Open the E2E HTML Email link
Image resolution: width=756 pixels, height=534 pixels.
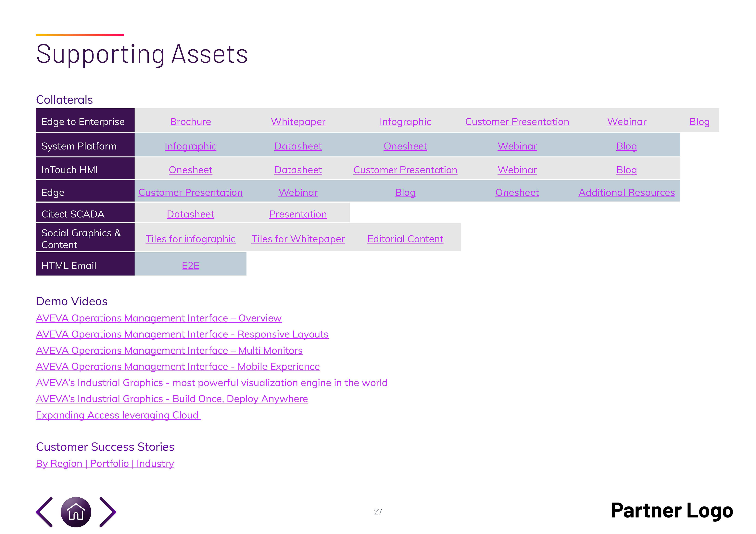190,266
